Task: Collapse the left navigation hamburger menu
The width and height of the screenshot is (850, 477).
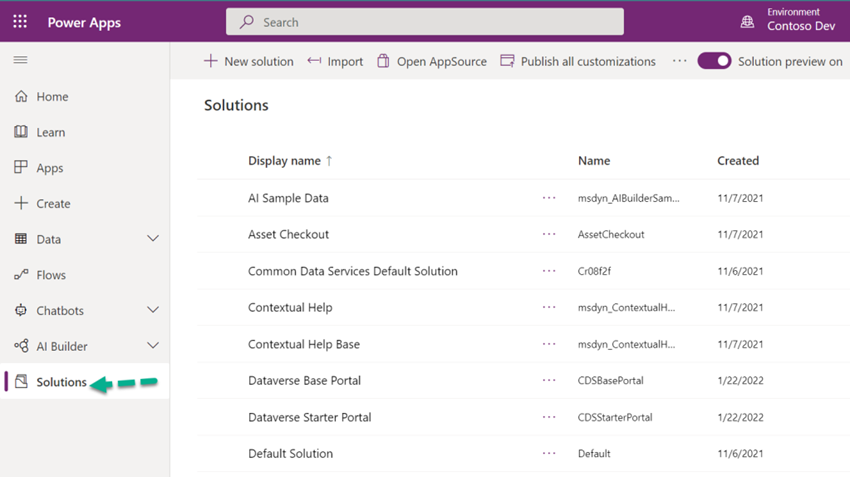Action: point(21,60)
